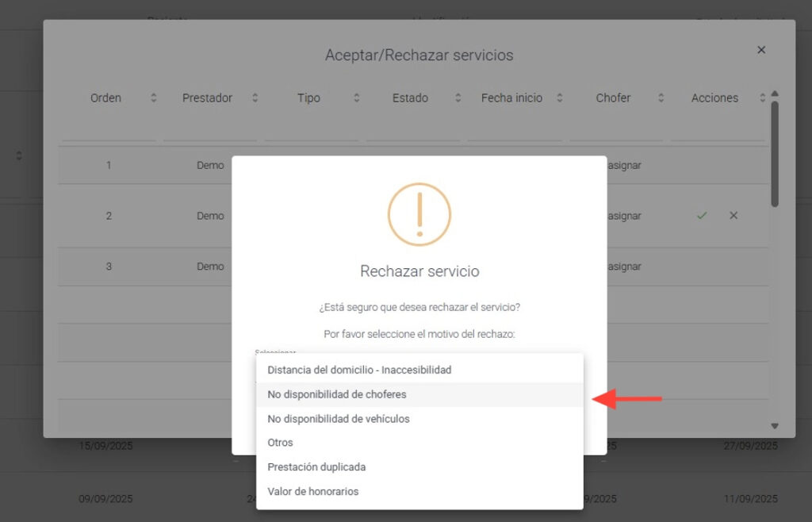Accept service order 2 with green checkmark
The width and height of the screenshot is (812, 522).
pyautogui.click(x=701, y=216)
